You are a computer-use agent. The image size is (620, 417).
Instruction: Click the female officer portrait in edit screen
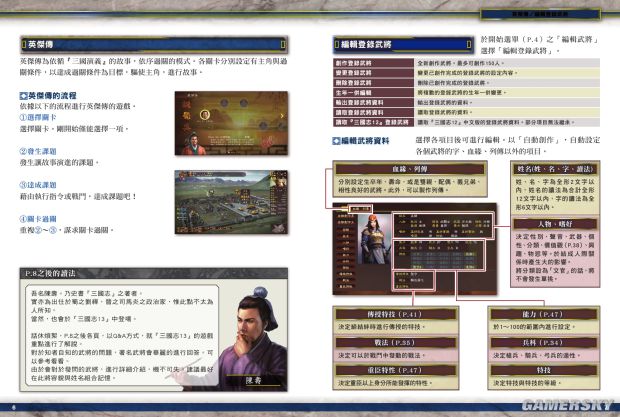(x=374, y=240)
